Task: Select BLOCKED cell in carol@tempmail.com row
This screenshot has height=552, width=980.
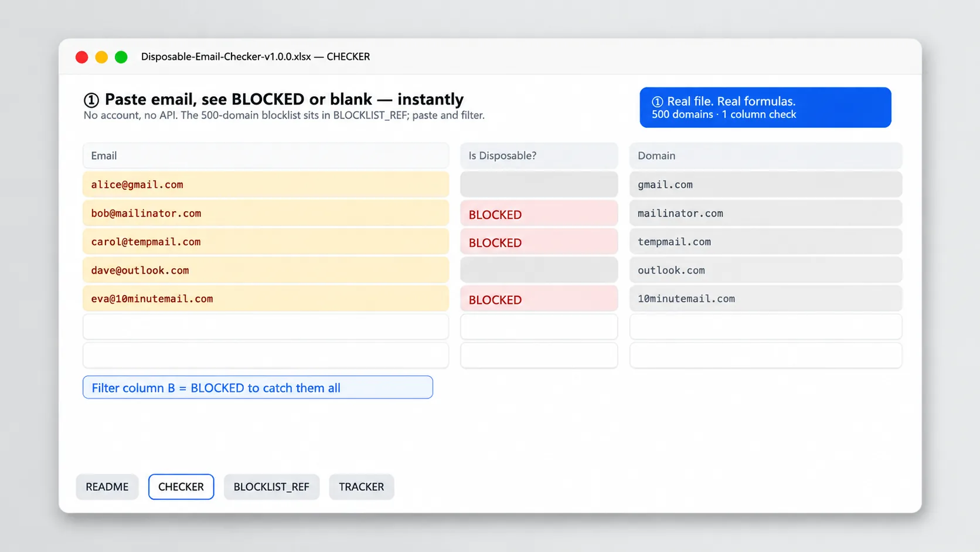Action: pos(539,242)
